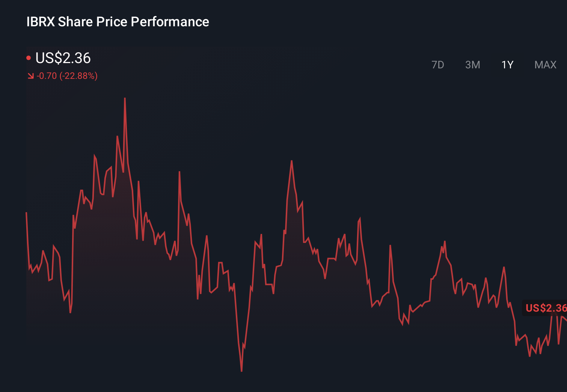Screen dimensions: 567x392
Task: Toggle the 3M time range view
Action: tap(473, 65)
